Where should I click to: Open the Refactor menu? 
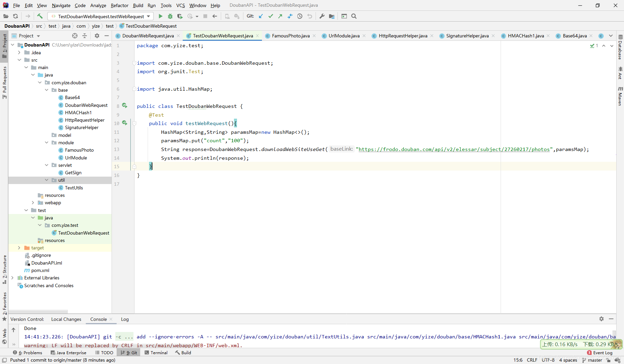coord(119,5)
